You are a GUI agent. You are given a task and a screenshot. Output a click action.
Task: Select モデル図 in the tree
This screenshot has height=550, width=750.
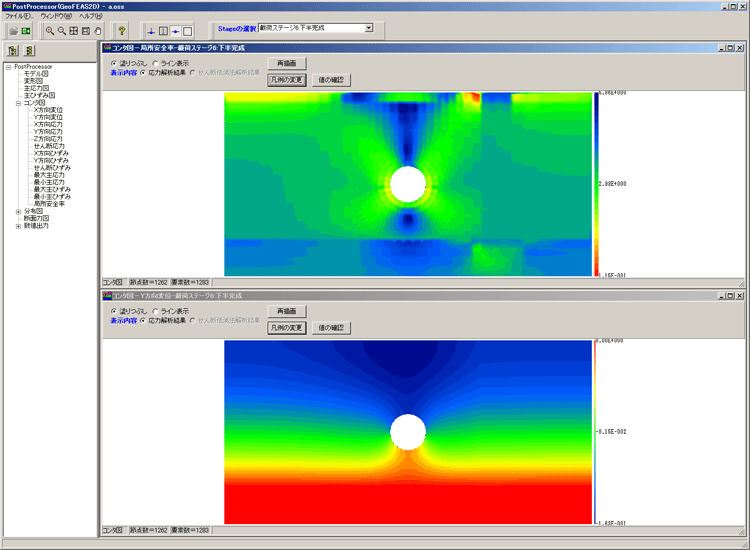point(36,74)
